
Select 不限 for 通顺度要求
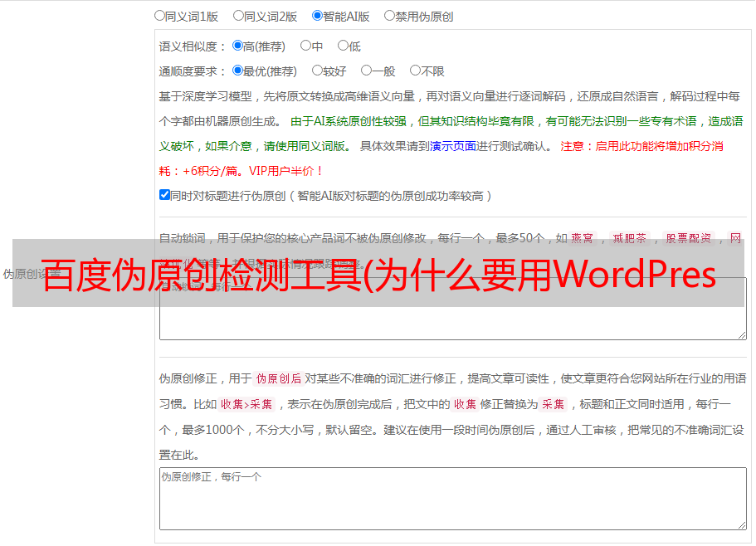415,71
